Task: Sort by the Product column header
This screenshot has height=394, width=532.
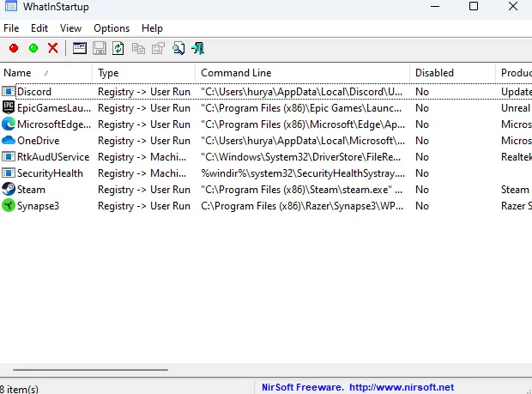Action: tap(514, 73)
